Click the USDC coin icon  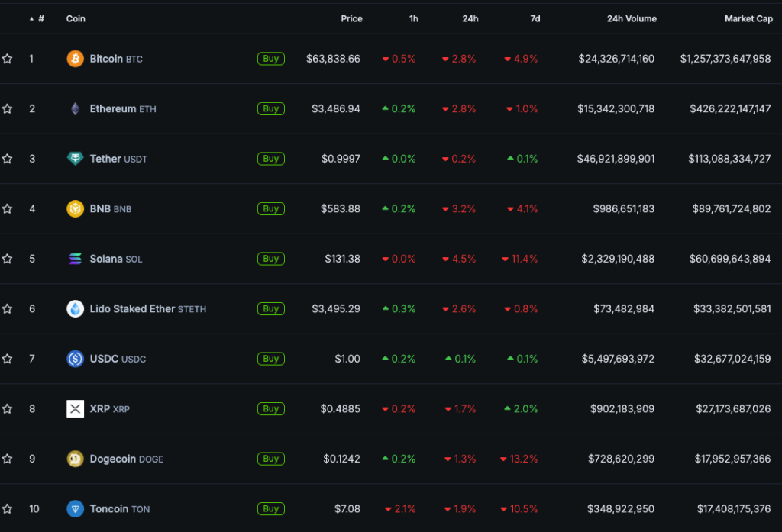75,359
